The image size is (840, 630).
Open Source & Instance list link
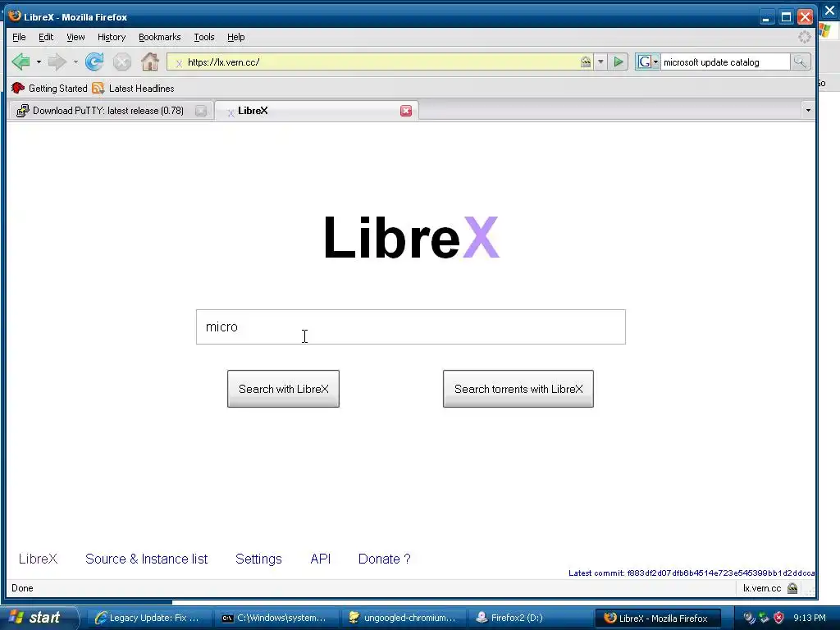[x=146, y=559]
